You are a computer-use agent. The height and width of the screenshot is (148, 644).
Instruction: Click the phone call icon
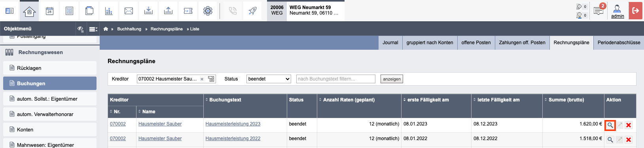pos(233,11)
